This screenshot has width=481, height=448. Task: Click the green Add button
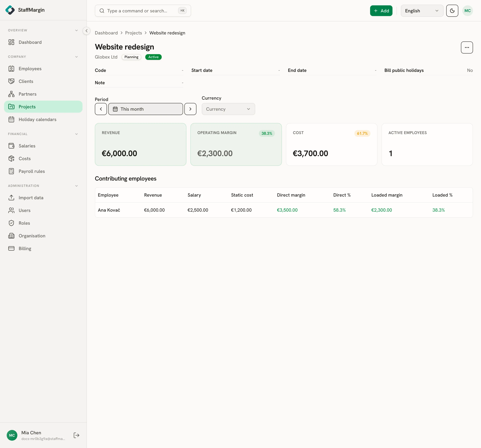[x=381, y=11]
